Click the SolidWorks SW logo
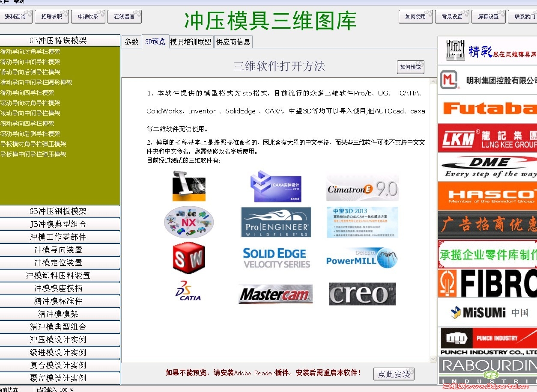Viewport: 537px width, 392px height. [189, 258]
